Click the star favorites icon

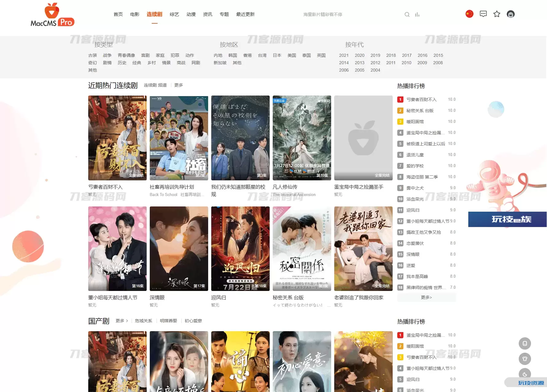(x=497, y=14)
